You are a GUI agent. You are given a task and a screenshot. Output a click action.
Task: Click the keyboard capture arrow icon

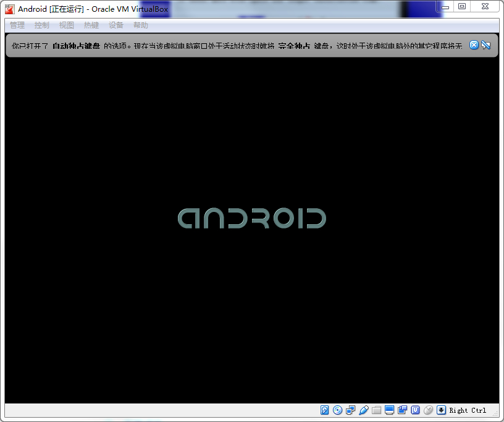coord(442,410)
